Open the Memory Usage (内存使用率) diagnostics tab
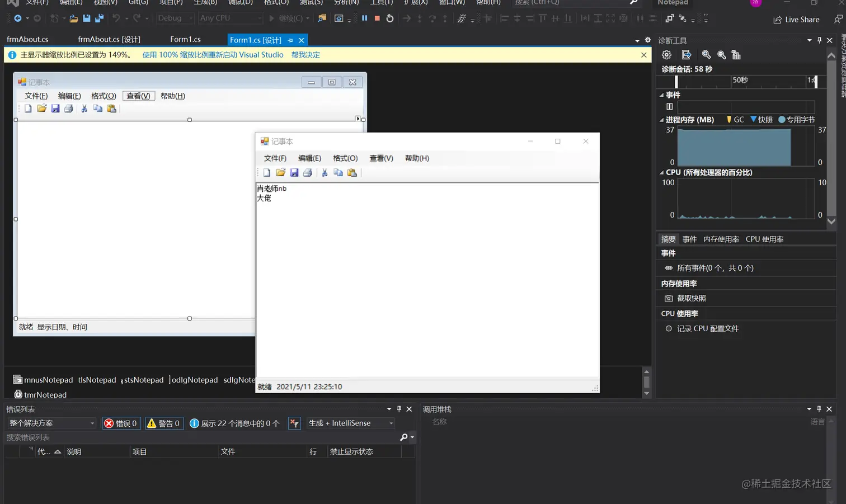846x504 pixels. (x=721, y=239)
